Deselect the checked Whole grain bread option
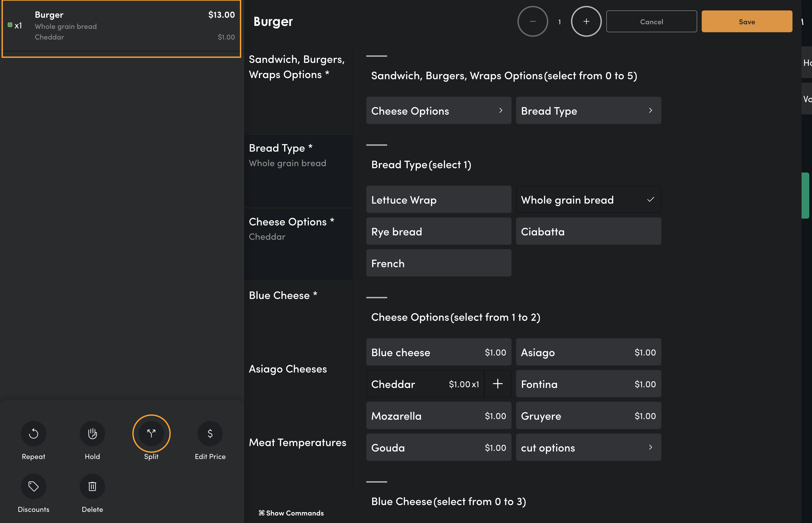This screenshot has height=523, width=812. (588, 200)
